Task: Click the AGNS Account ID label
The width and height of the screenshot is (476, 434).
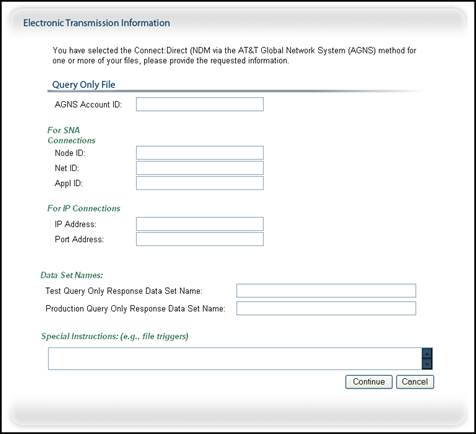Action: [x=88, y=104]
